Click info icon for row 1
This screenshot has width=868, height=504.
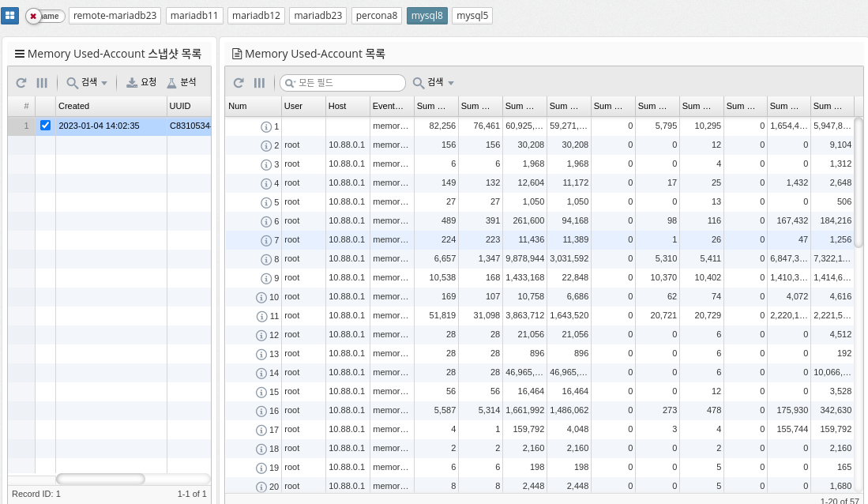click(x=266, y=126)
